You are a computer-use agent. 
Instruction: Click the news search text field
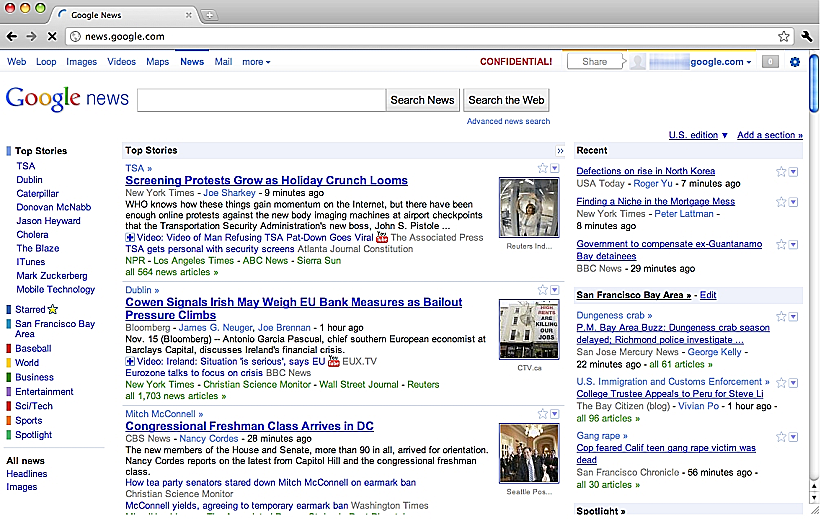pos(261,100)
